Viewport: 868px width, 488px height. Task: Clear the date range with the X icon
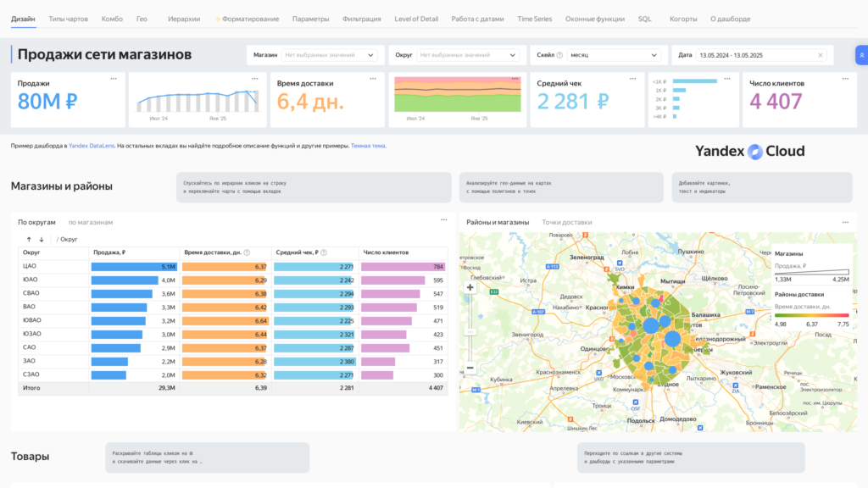[820, 55]
